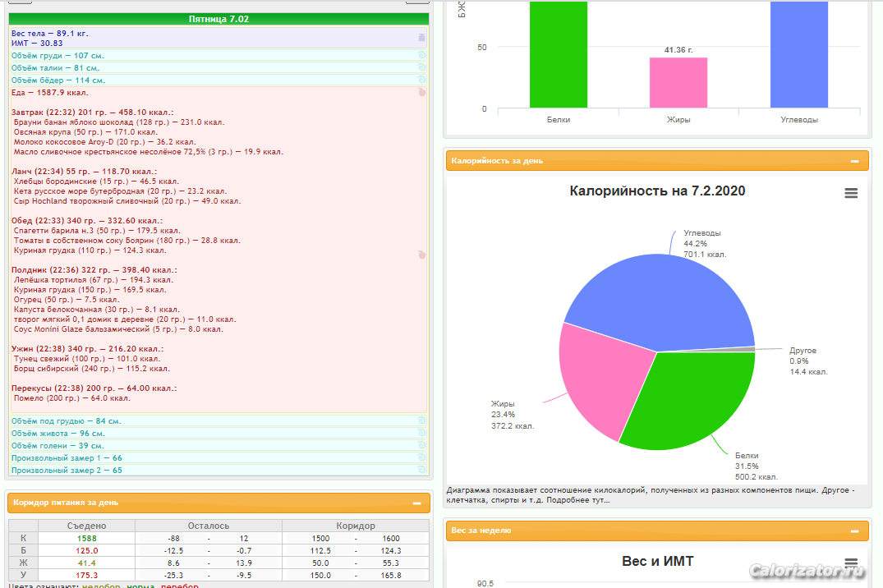Click the Съедено column header
Screen dimensions: 883x588
point(87,526)
